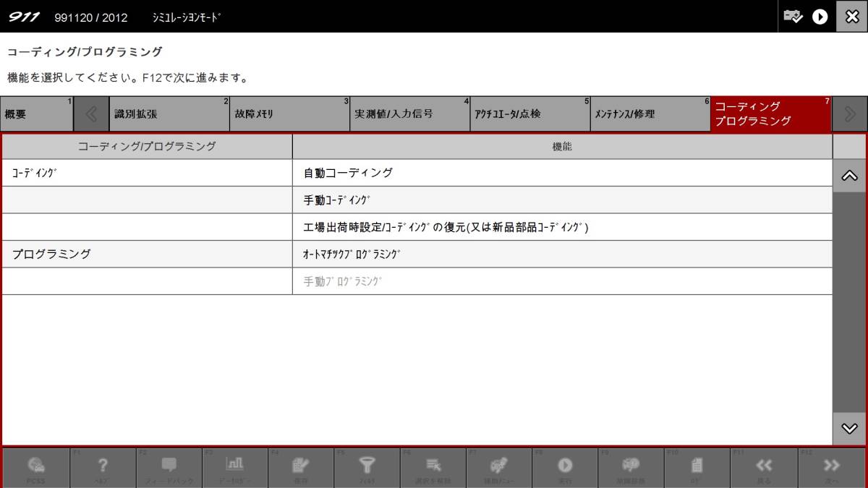This screenshot has width=868, height=488.
Task: Go back using the F11 戻る button
Action: 764,466
